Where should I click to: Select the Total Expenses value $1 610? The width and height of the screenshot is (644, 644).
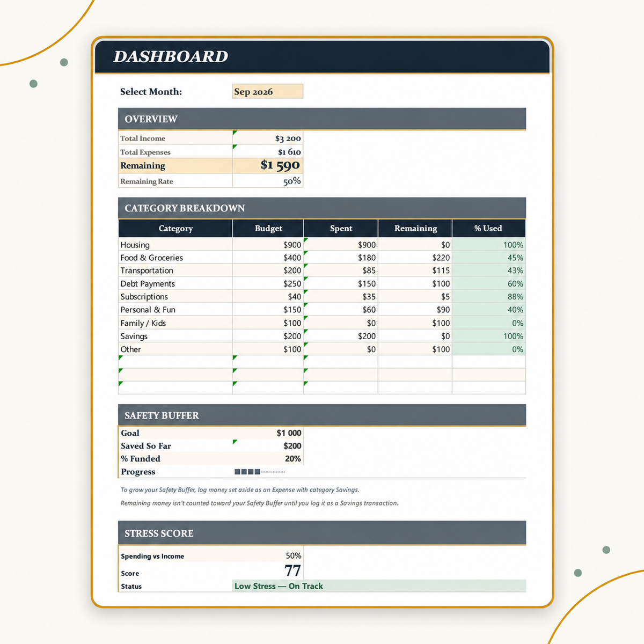point(268,152)
